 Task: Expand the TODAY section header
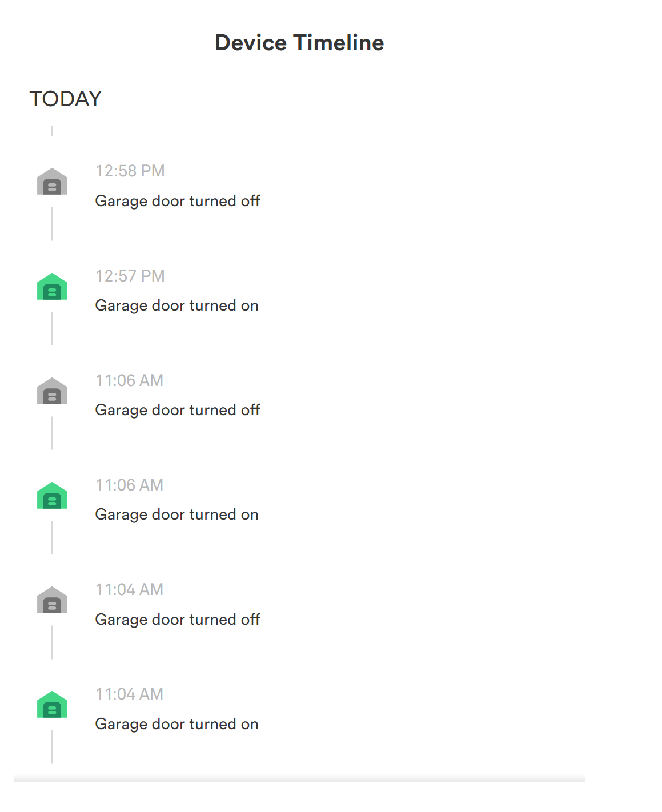(65, 98)
